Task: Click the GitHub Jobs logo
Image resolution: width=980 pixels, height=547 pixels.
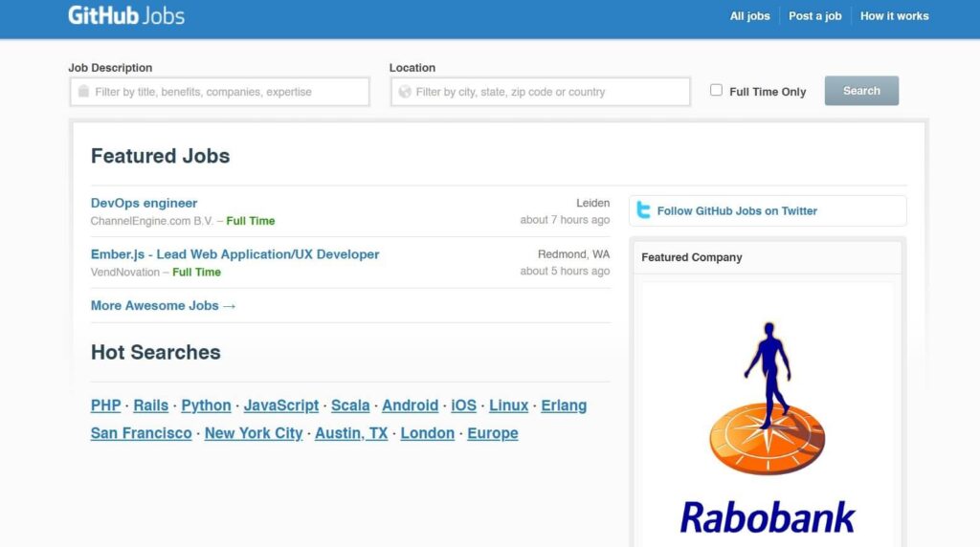Action: (126, 15)
